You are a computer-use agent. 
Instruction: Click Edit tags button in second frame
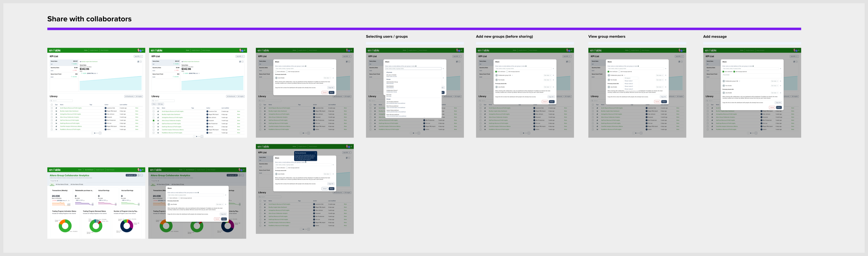pyautogui.click(x=160, y=104)
